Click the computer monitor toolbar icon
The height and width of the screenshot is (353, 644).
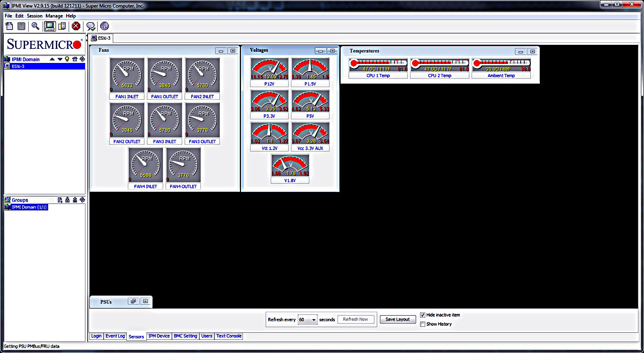(x=50, y=26)
